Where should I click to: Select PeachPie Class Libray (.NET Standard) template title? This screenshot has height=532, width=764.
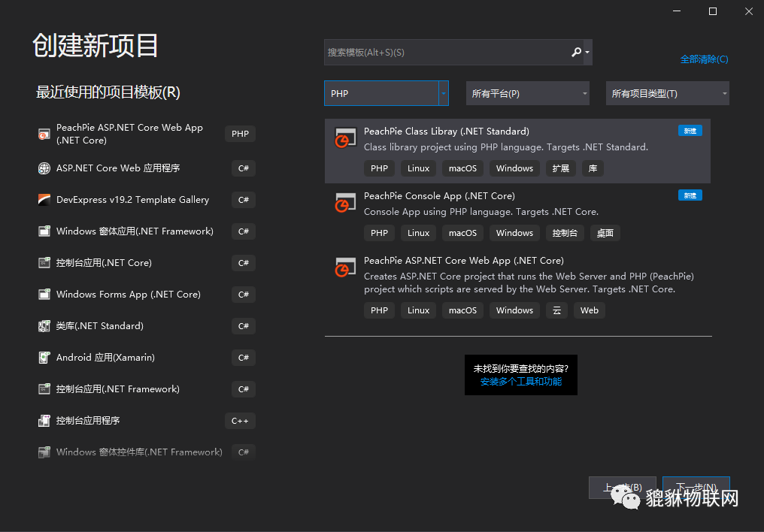(447, 131)
